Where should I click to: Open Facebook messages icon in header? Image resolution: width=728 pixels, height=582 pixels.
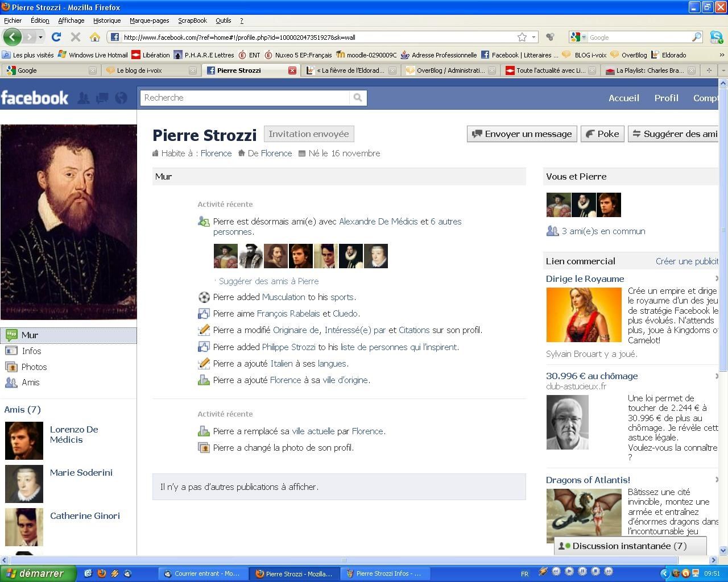point(102,98)
